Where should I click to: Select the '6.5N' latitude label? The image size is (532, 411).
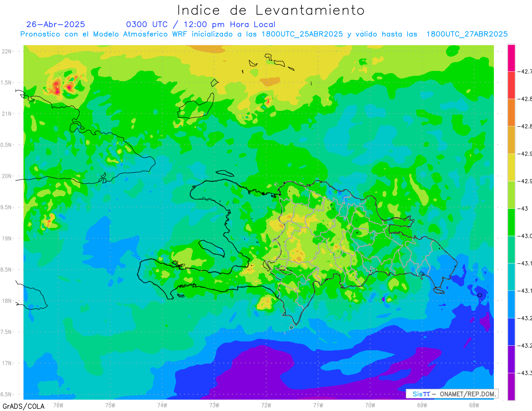click(7, 394)
